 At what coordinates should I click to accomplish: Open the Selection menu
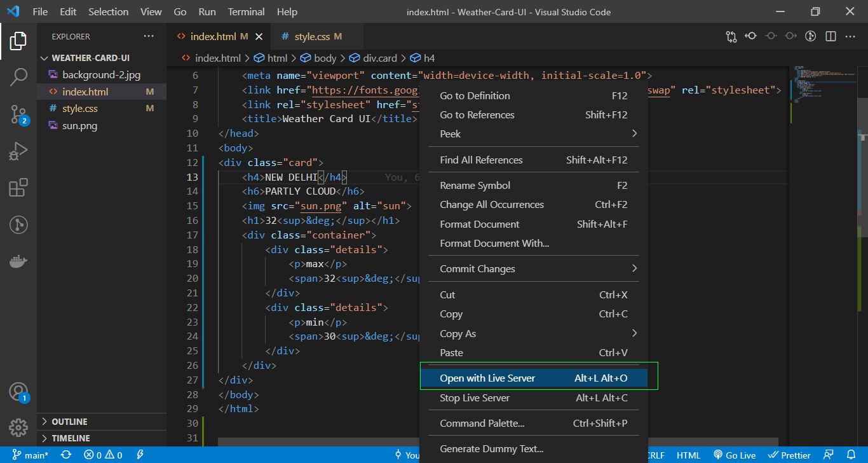(x=108, y=11)
